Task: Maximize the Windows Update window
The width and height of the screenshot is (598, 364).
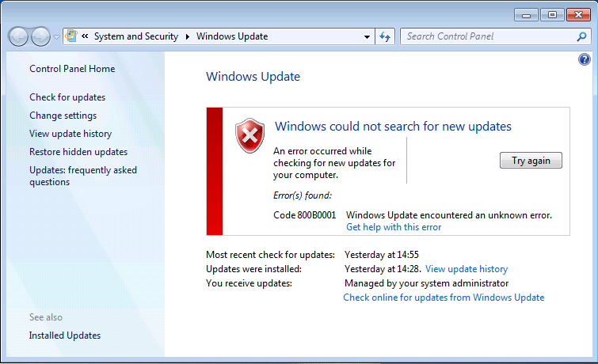Action: (x=552, y=15)
